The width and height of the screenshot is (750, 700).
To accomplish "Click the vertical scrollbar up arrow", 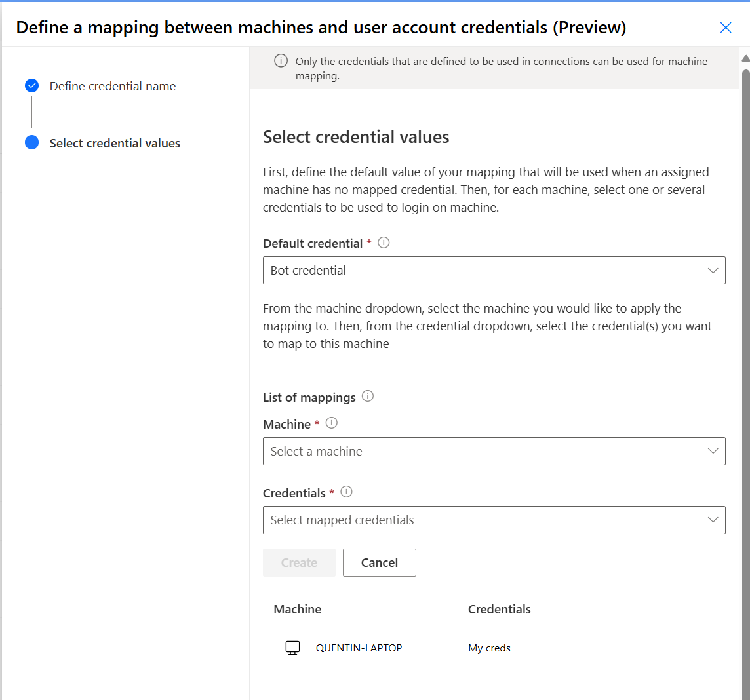I will [x=745, y=58].
